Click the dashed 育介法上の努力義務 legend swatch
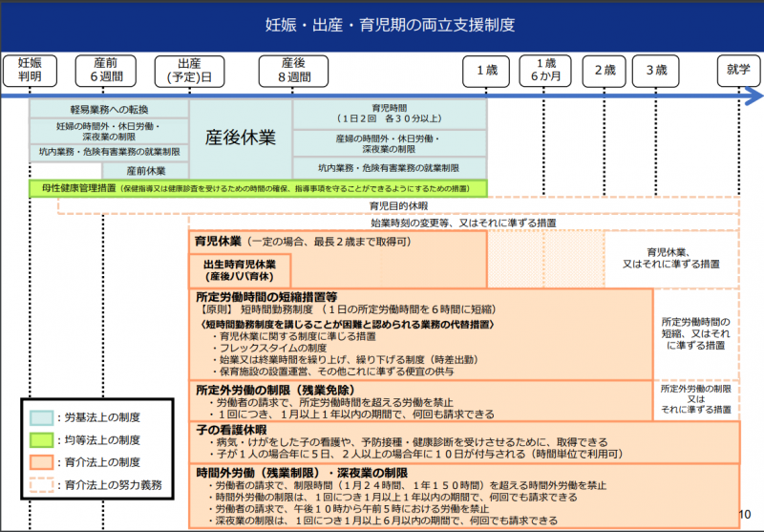This screenshot has height=532, width=764. (41, 485)
